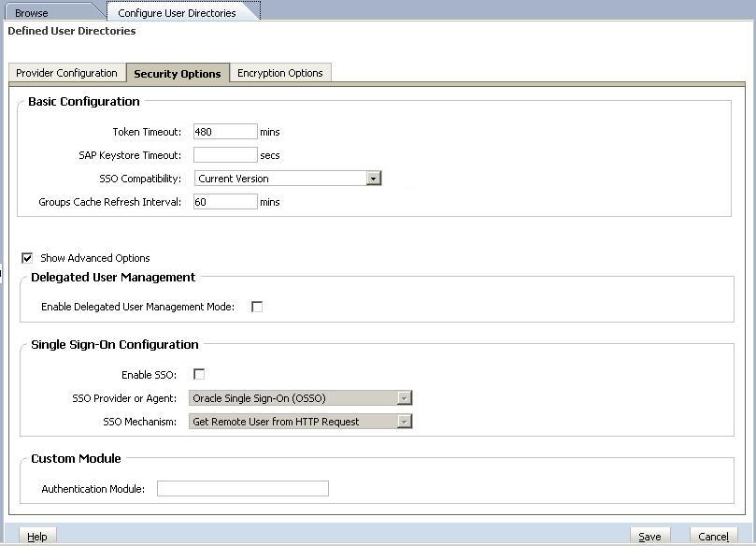Save the security configuration changes
The height and width of the screenshot is (546, 756).
649,536
